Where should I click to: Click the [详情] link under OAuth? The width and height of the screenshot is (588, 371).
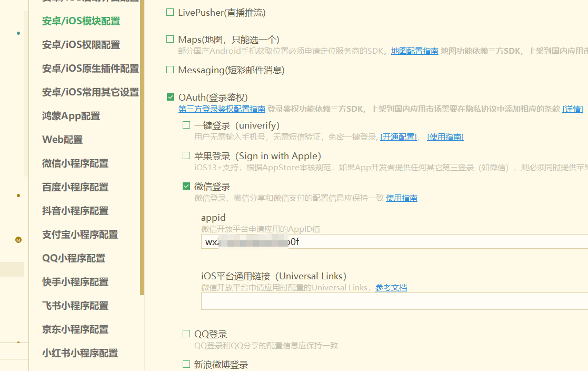[572, 109]
